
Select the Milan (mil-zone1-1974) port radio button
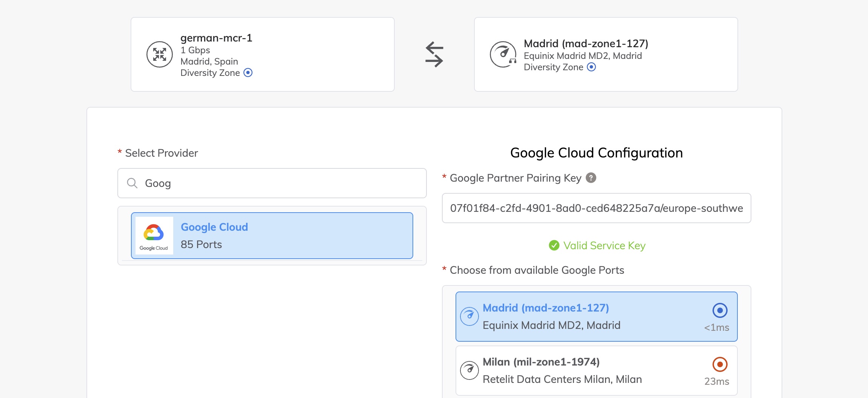click(719, 364)
